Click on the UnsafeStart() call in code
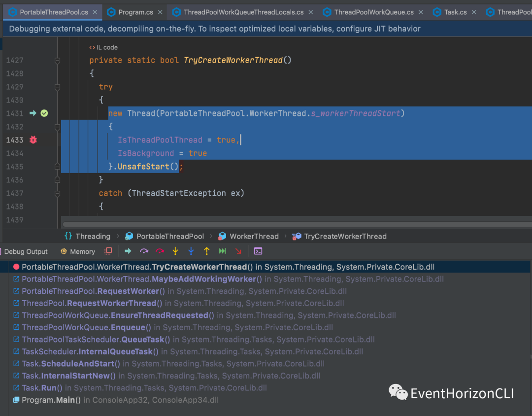 148,167
